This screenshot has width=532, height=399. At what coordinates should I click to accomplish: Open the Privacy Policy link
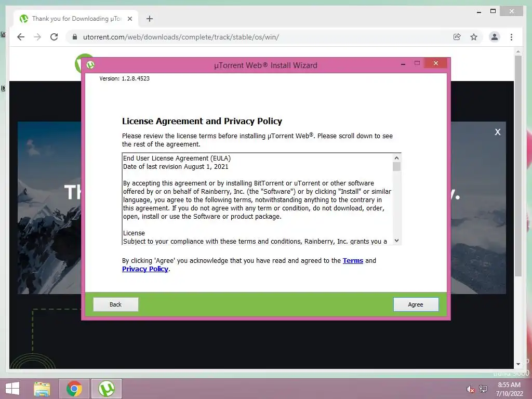coord(145,269)
